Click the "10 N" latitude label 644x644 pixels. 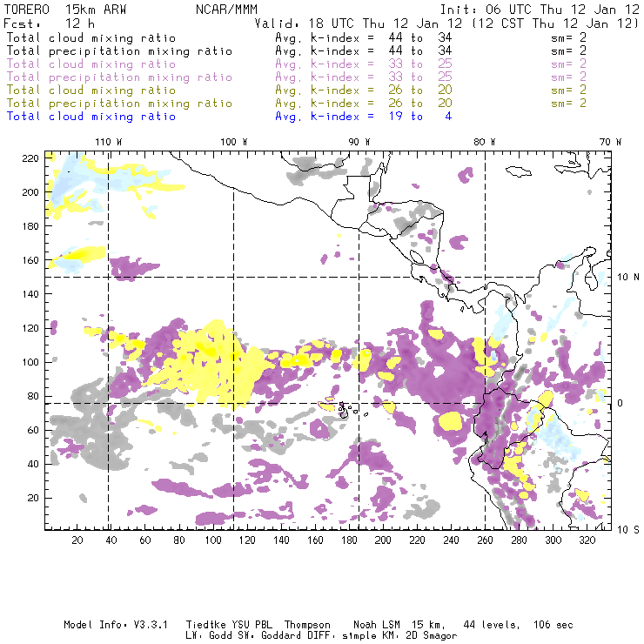(628, 278)
